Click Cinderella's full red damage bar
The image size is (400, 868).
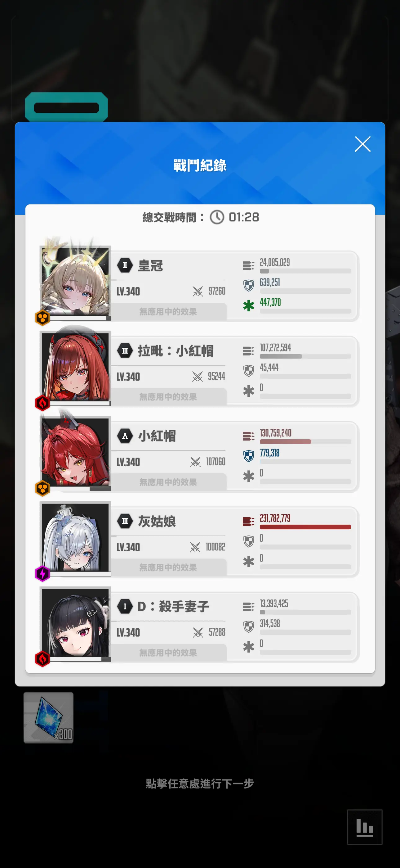pyautogui.click(x=305, y=527)
